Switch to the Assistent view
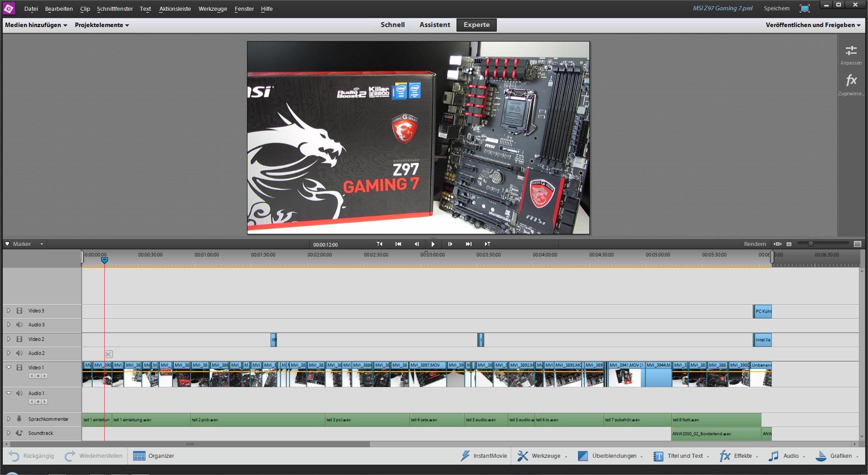868x475 pixels. coord(435,25)
